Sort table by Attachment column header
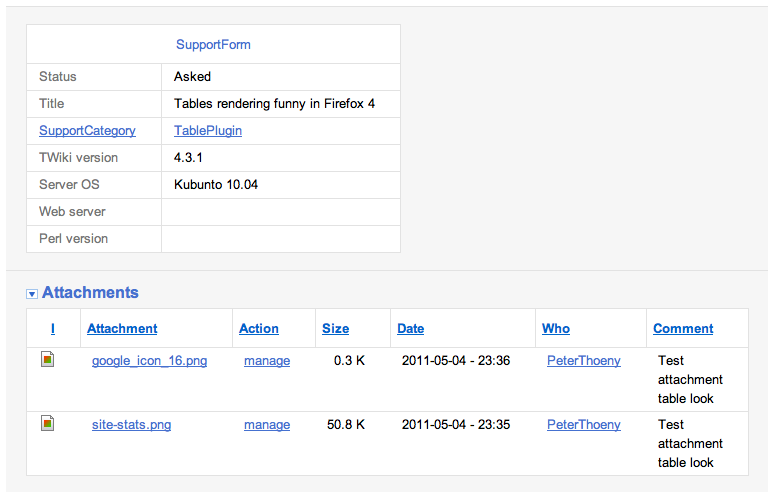Image resolution: width=776 pixels, height=492 pixels. point(122,328)
